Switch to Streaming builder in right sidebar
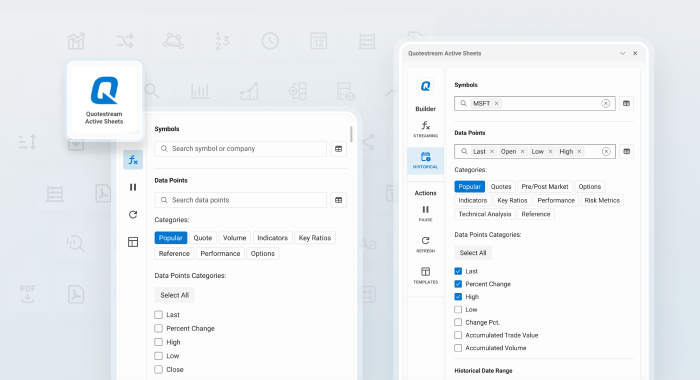700x380 pixels. tap(425, 129)
